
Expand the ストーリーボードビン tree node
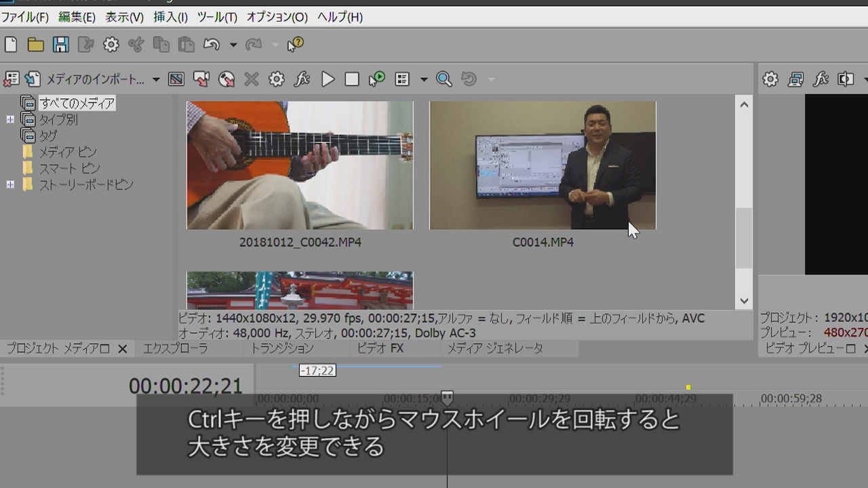pos(10,184)
